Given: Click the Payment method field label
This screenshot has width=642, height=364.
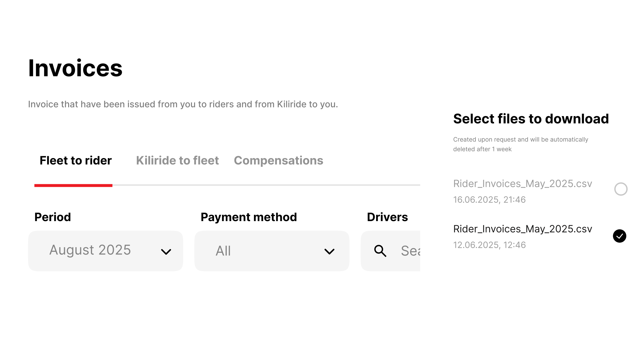Looking at the screenshot, I should pos(248,217).
